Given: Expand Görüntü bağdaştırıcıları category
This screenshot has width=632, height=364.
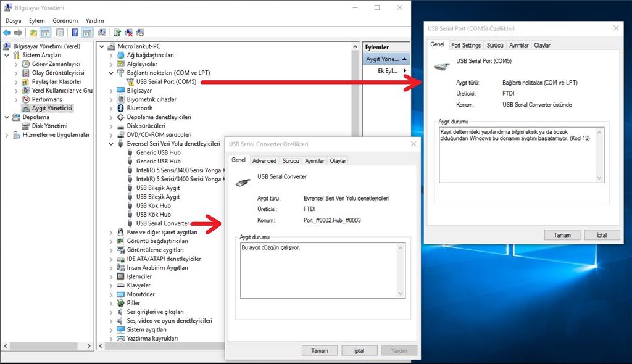Looking at the screenshot, I should click(x=111, y=241).
